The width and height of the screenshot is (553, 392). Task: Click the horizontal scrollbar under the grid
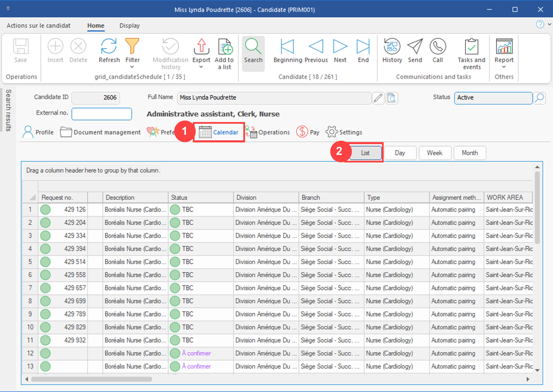pos(92,379)
